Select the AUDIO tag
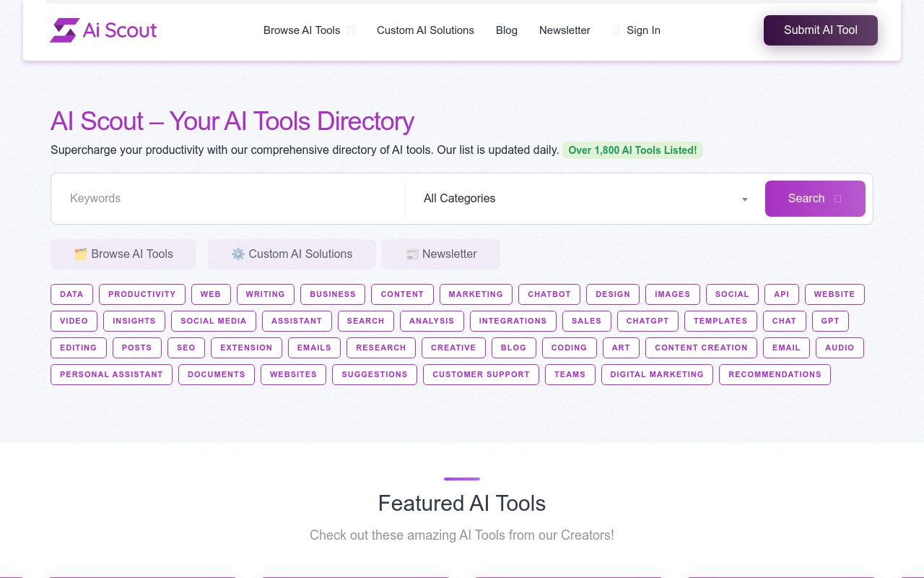924x578 pixels. [x=840, y=348]
